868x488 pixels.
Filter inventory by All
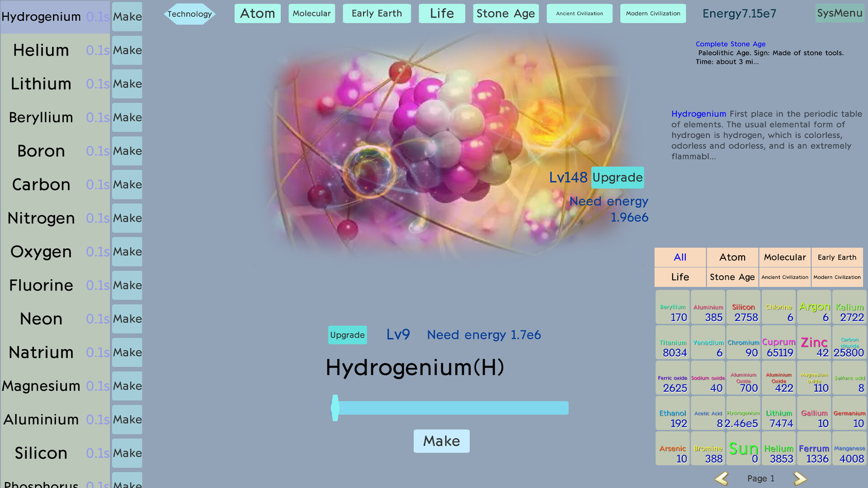tap(679, 257)
